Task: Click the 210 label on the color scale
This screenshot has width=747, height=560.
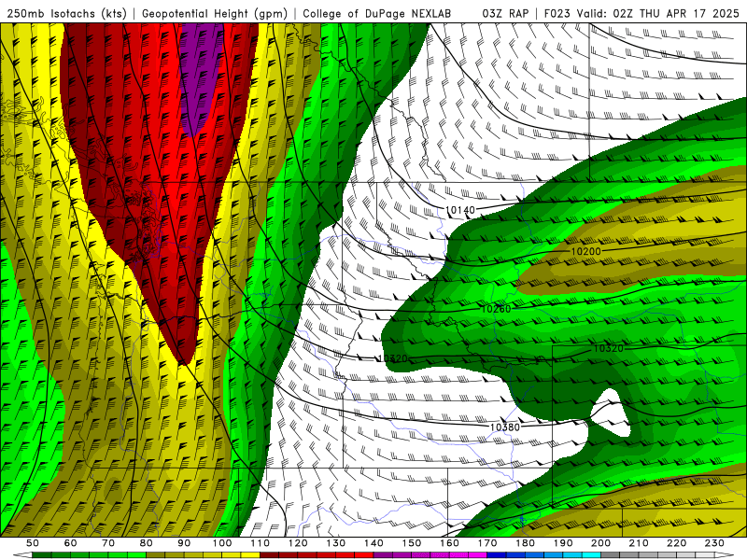Action: tap(639, 543)
